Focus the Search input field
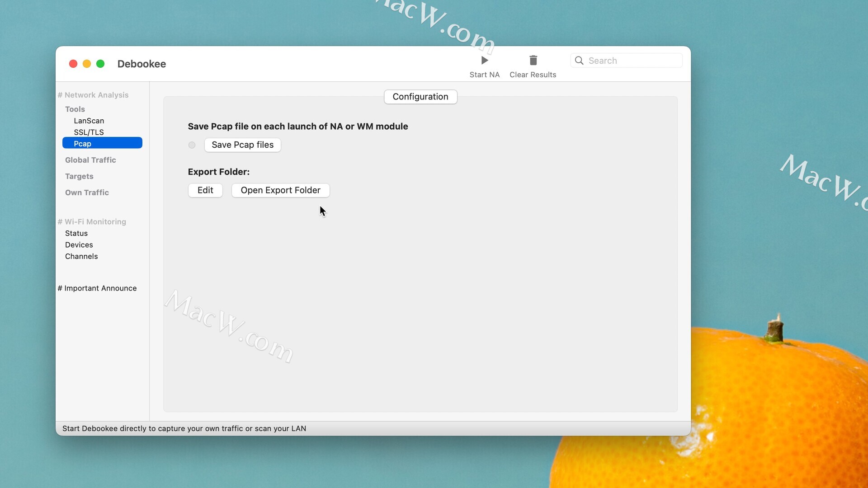Image resolution: width=868 pixels, height=488 pixels. 626,61
